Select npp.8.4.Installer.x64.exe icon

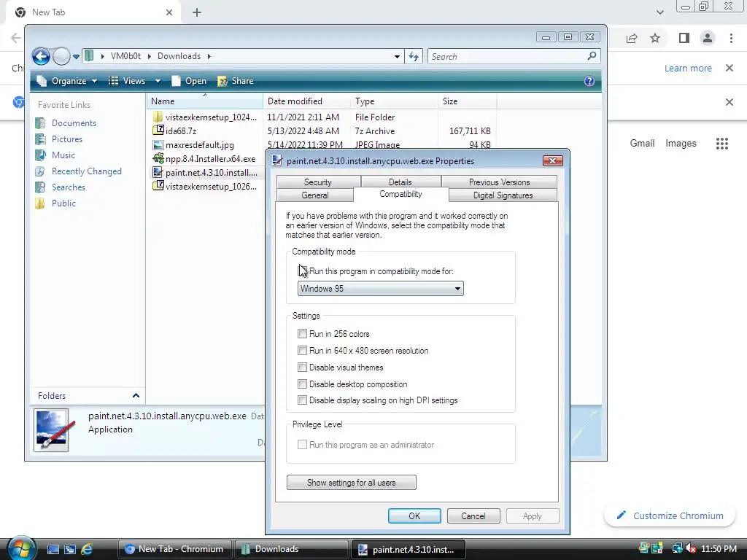[158, 158]
